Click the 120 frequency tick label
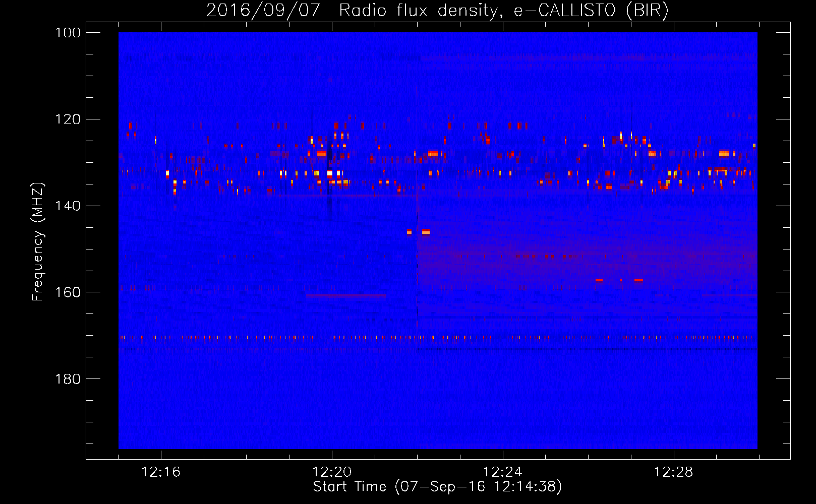 coord(68,119)
